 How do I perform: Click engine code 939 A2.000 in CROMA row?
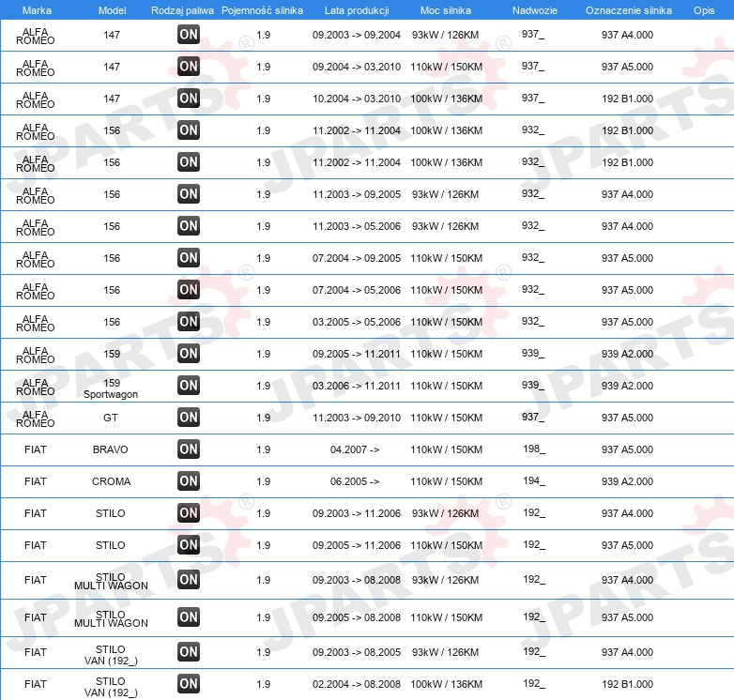click(627, 481)
